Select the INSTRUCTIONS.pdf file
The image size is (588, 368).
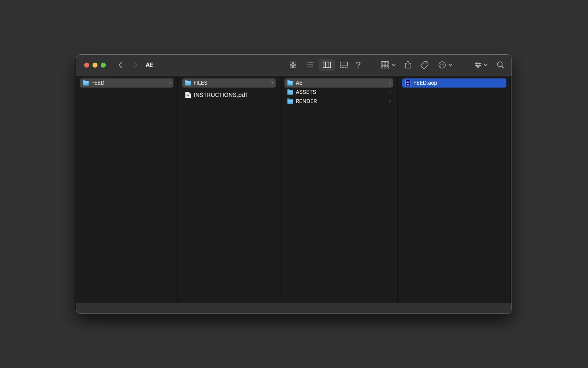pyautogui.click(x=220, y=95)
